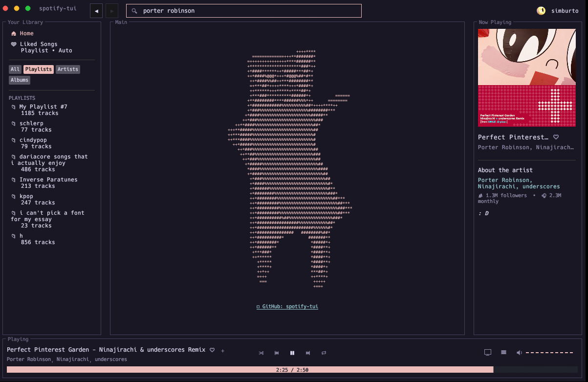Click the icon beside kpop
Viewport: 588px width, 382px height.
[14, 197]
